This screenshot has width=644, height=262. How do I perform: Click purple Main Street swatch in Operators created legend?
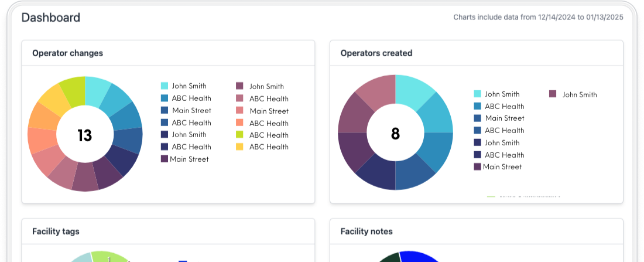tap(477, 167)
